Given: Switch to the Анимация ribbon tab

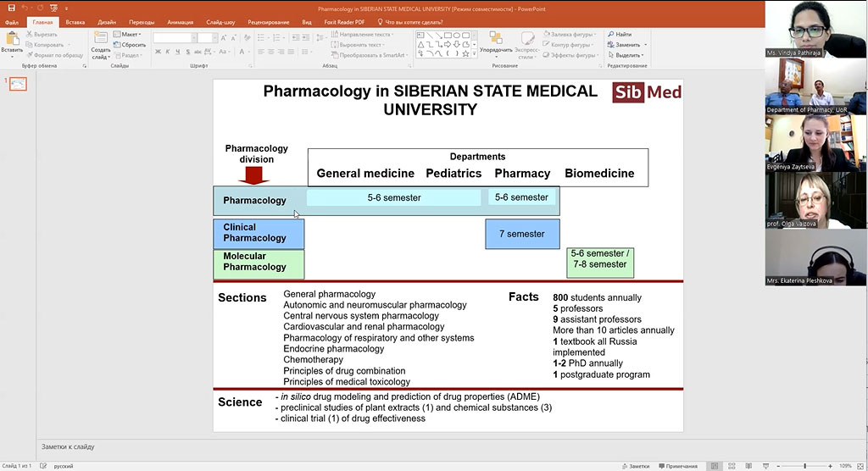Looking at the screenshot, I should tap(181, 22).
